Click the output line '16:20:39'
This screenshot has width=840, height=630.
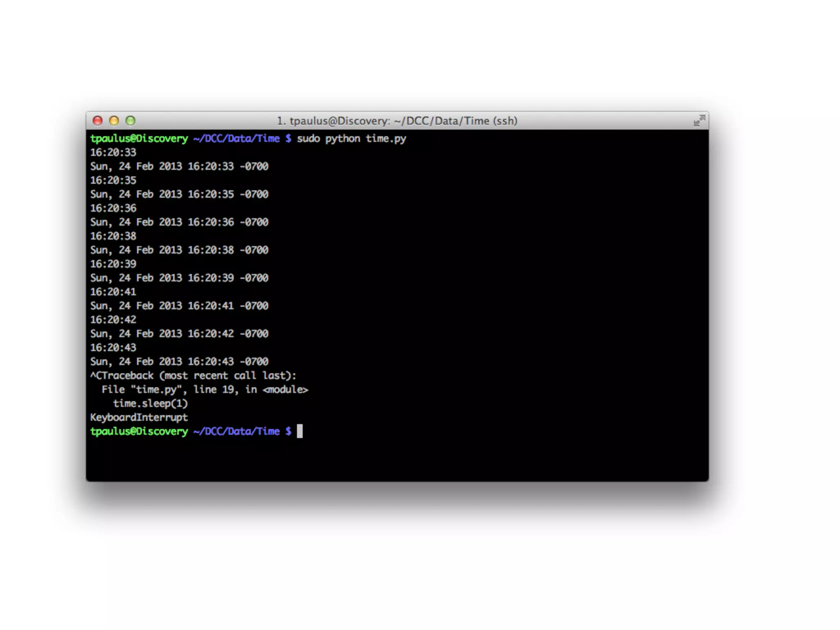tap(113, 264)
